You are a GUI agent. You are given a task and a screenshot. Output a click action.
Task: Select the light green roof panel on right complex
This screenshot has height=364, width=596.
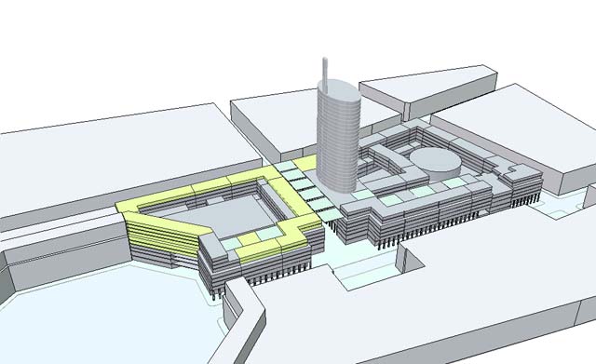click(391, 200)
